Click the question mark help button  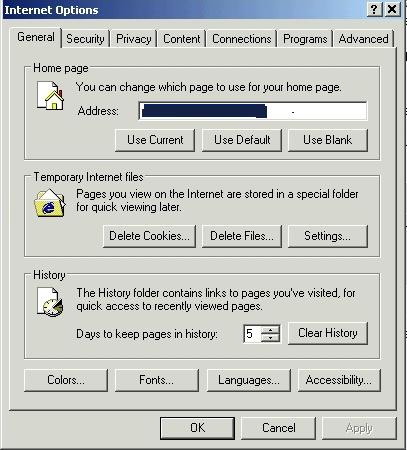374,9
